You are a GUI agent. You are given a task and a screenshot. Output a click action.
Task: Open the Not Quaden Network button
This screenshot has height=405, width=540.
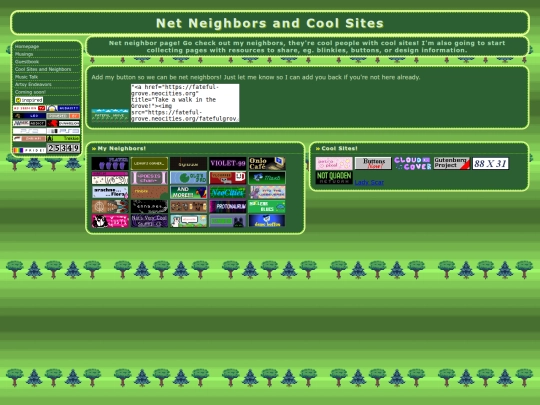pyautogui.click(x=334, y=178)
